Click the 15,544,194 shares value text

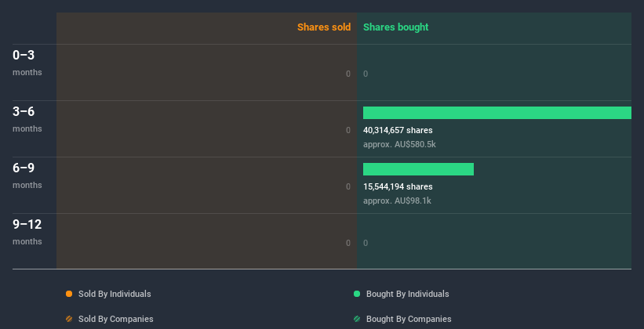(398, 186)
